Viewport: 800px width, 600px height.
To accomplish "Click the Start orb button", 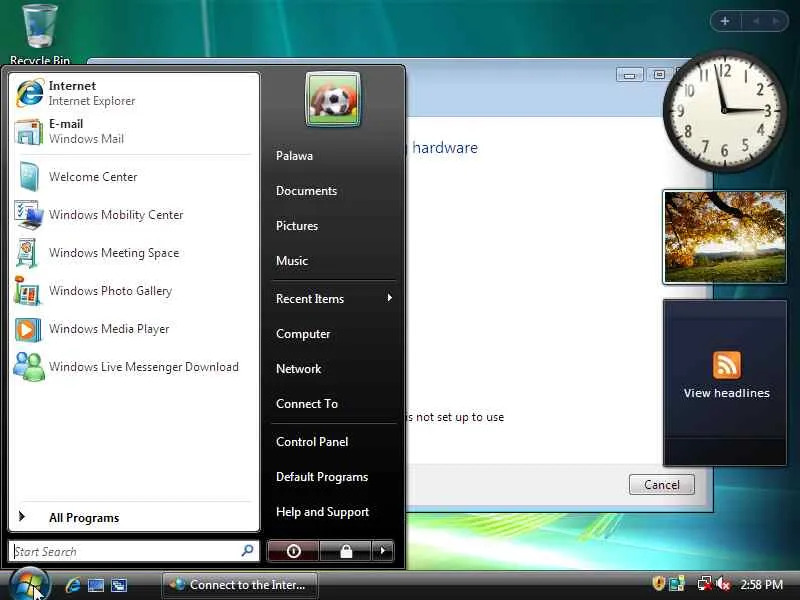I will point(29,585).
